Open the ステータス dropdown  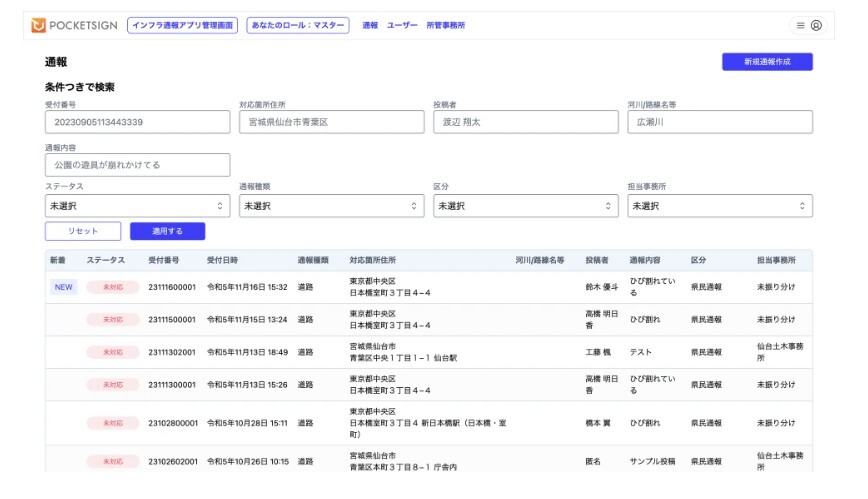coord(137,206)
